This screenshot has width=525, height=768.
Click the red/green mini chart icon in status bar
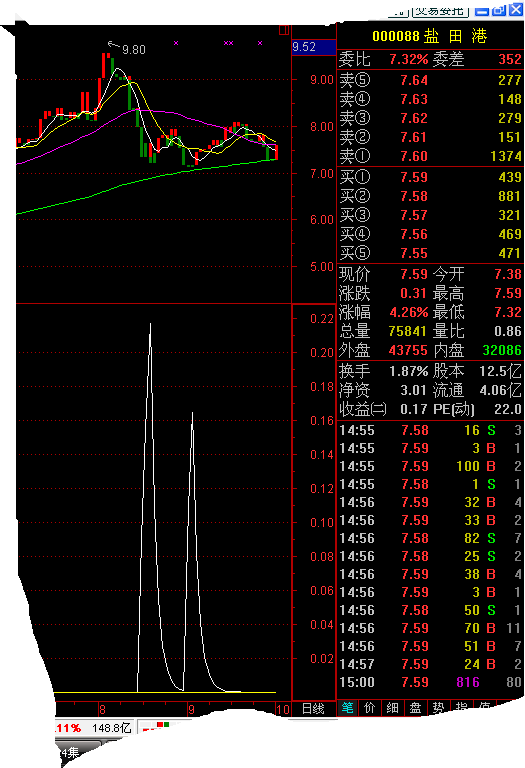tap(158, 726)
